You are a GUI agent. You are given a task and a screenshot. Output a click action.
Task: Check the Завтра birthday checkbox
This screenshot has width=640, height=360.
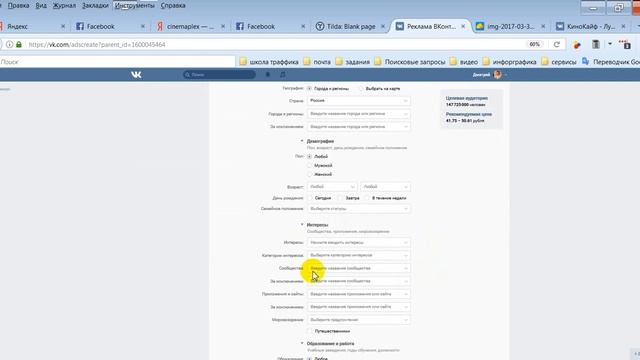[340, 198]
